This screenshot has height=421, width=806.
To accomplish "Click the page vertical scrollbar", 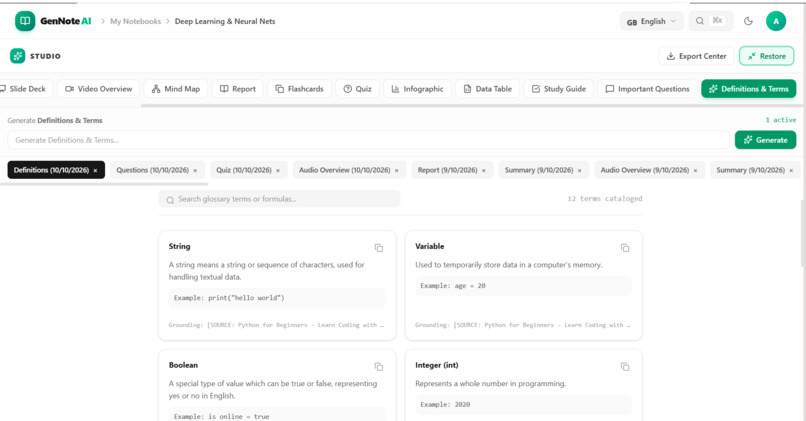I will [x=803, y=234].
